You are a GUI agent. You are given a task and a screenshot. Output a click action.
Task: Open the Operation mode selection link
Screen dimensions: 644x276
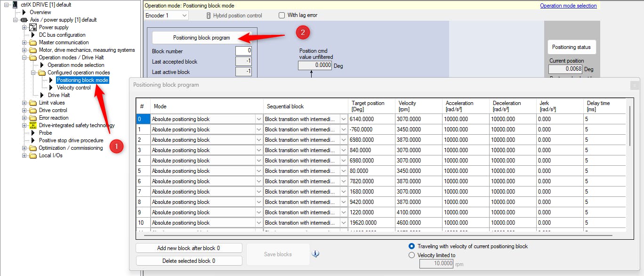(568, 6)
